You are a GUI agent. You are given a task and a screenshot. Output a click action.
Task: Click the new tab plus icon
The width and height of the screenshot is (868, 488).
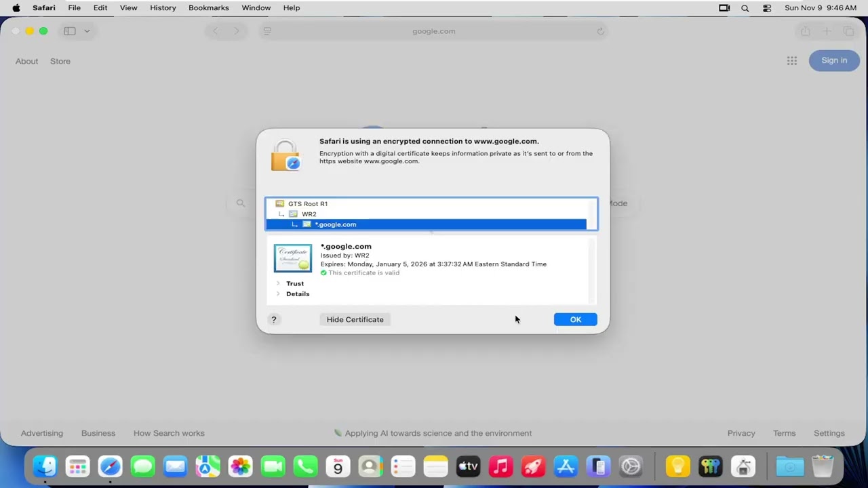click(827, 31)
